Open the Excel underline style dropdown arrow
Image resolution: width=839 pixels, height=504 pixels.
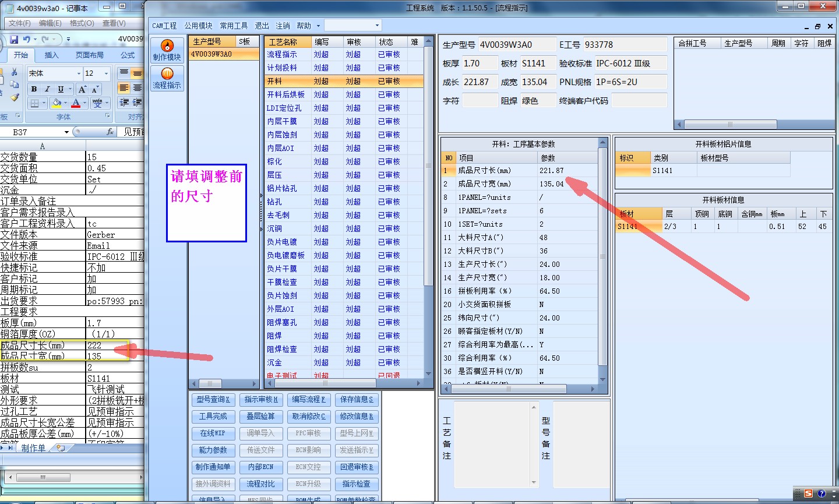coord(69,89)
